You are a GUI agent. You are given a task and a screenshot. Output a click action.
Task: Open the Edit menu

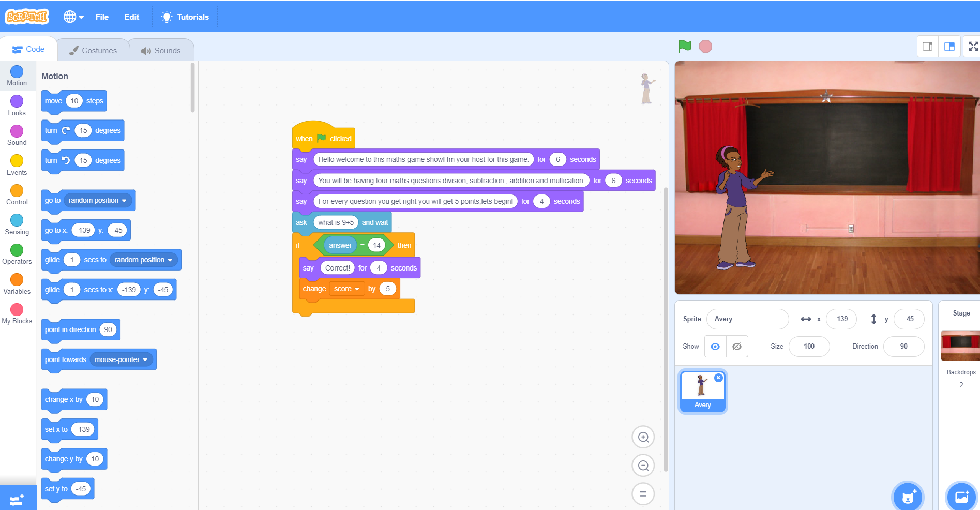pos(131,17)
